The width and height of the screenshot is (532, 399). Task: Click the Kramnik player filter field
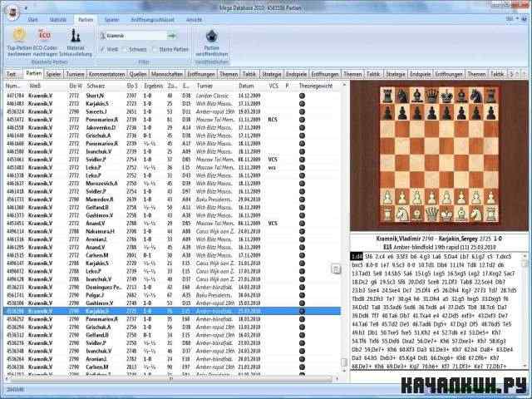(x=136, y=36)
